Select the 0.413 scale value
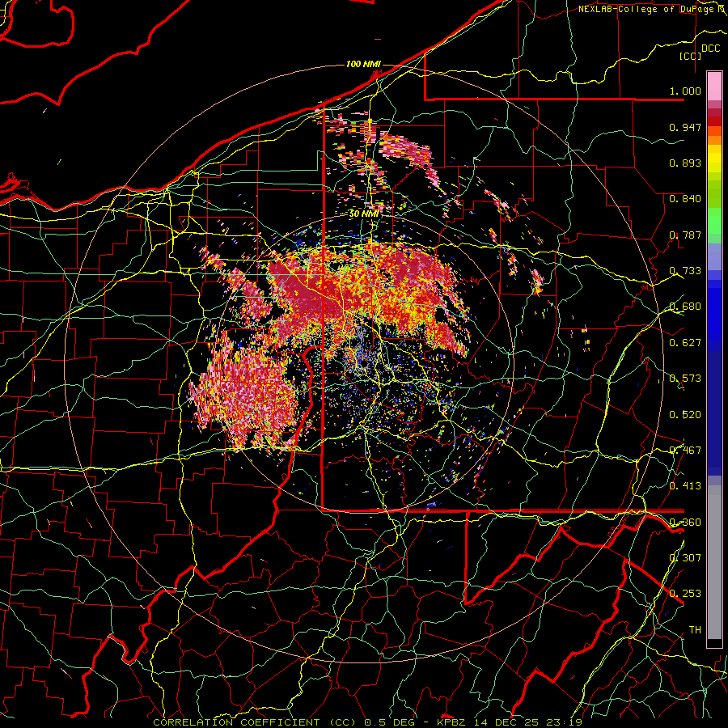 tap(685, 486)
